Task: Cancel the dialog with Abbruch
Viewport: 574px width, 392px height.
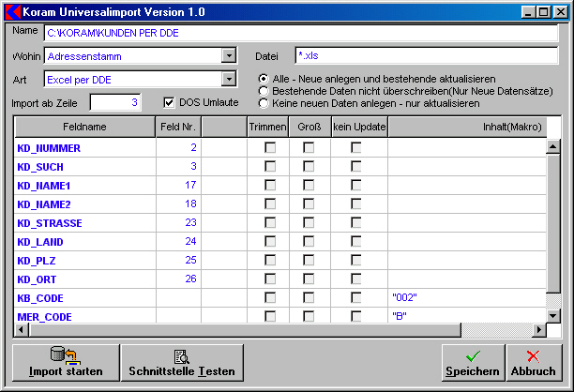Action: (533, 361)
